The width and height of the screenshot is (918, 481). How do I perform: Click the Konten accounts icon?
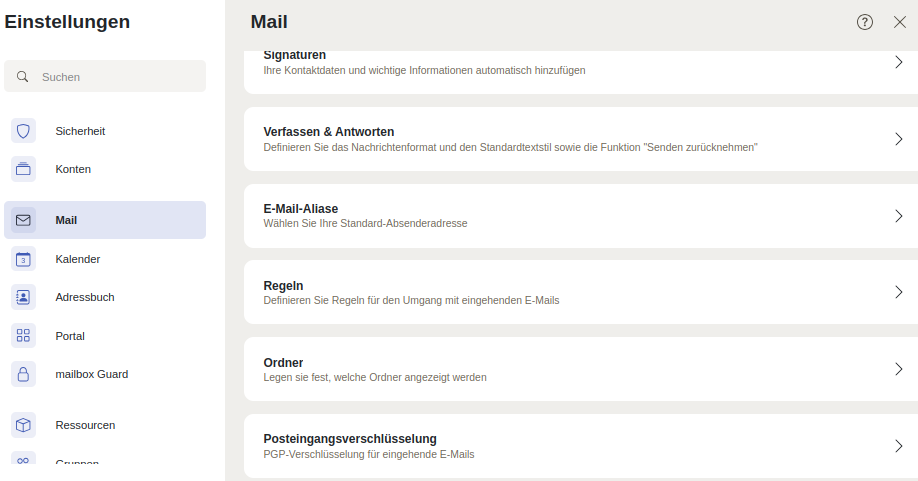(x=23, y=169)
